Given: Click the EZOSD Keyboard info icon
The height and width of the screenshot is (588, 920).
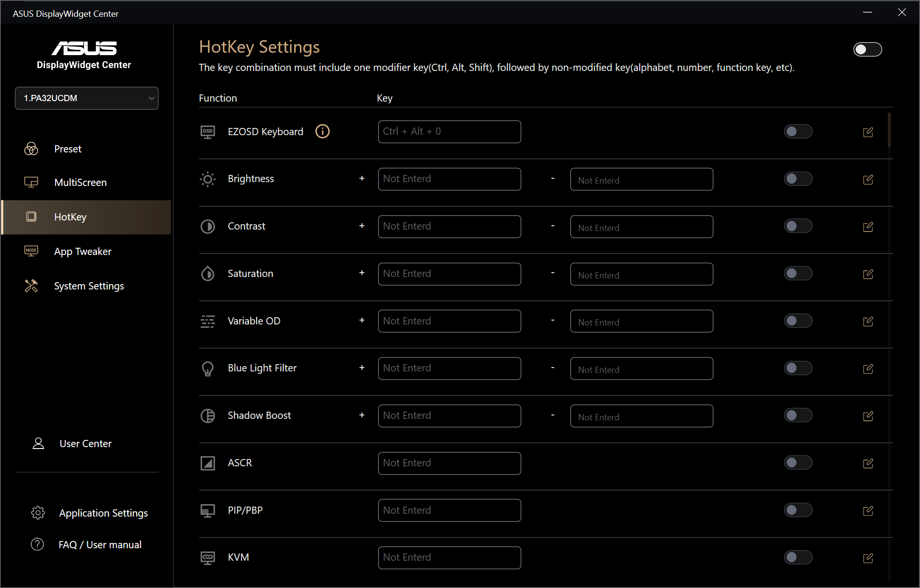Looking at the screenshot, I should tap(322, 131).
